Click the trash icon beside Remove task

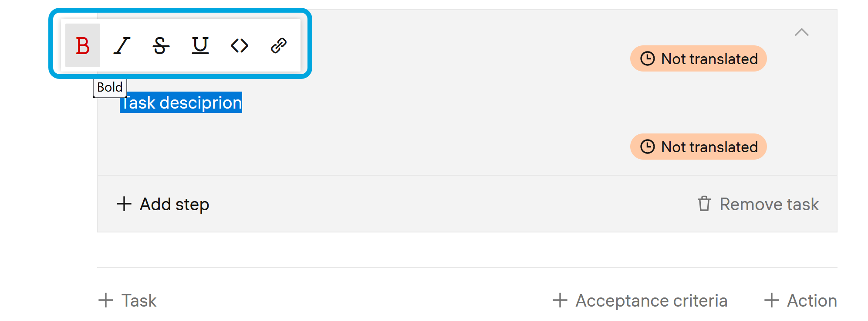(704, 204)
